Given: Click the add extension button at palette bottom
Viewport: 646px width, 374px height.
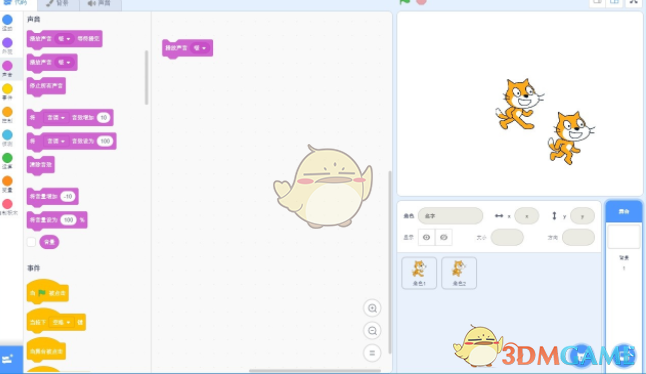Looking at the screenshot, I should tap(11, 359).
